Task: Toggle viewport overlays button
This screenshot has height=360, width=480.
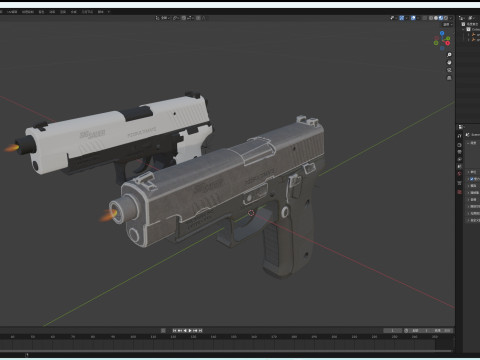Action: click(413, 18)
